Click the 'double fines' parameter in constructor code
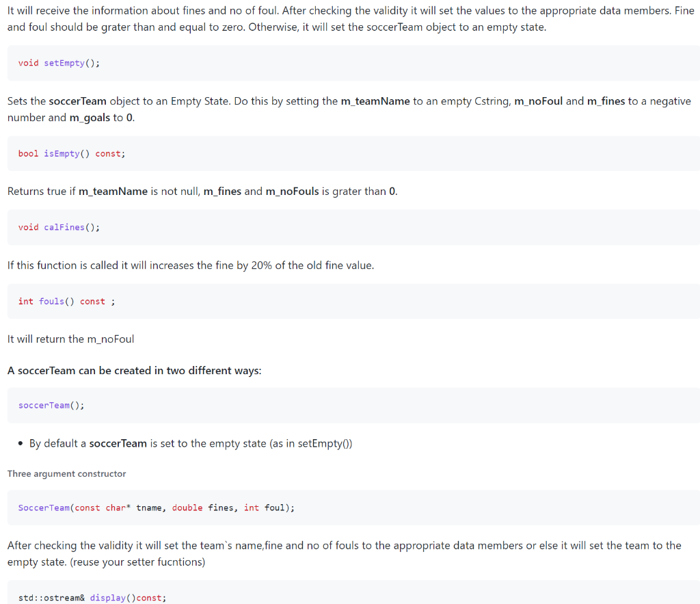 202,508
